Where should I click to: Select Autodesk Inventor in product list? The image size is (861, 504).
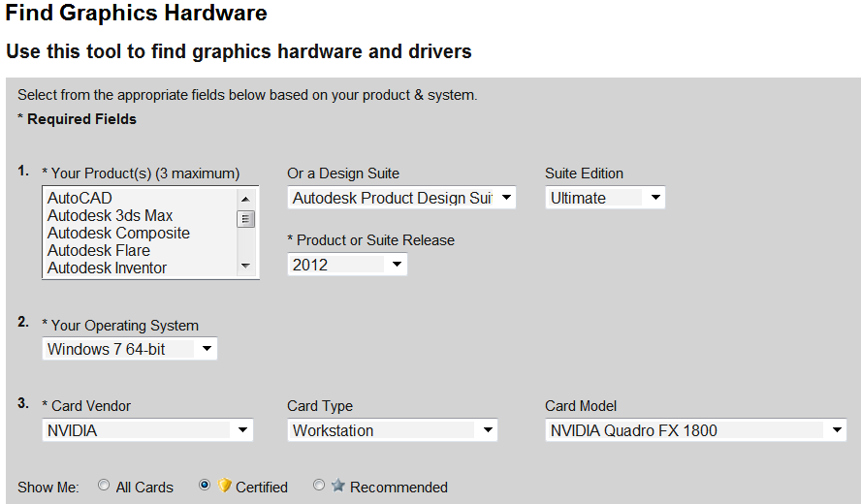tap(141, 268)
